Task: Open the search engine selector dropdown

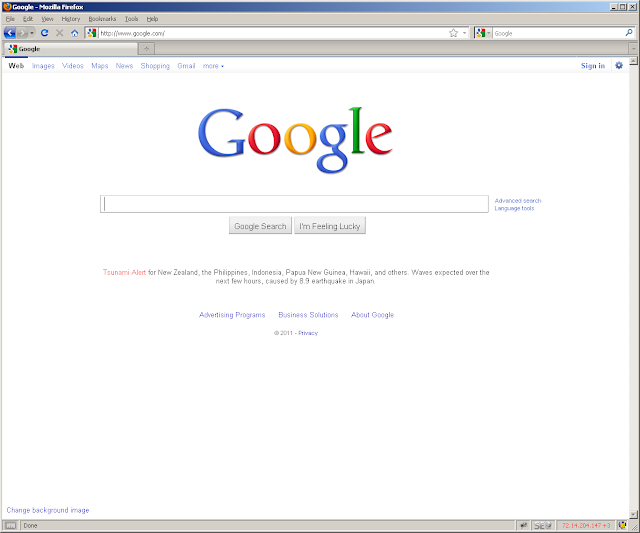Action: (x=483, y=33)
